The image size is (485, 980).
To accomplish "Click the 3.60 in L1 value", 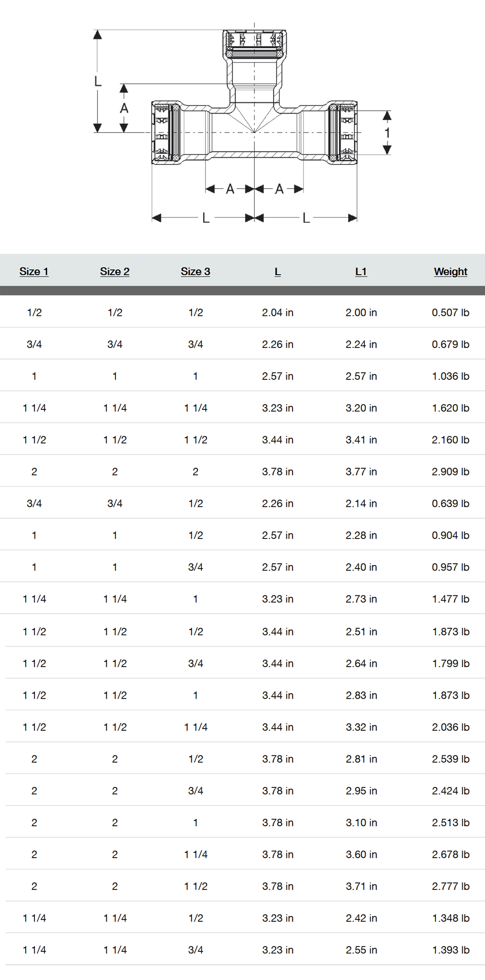I will (x=361, y=854).
